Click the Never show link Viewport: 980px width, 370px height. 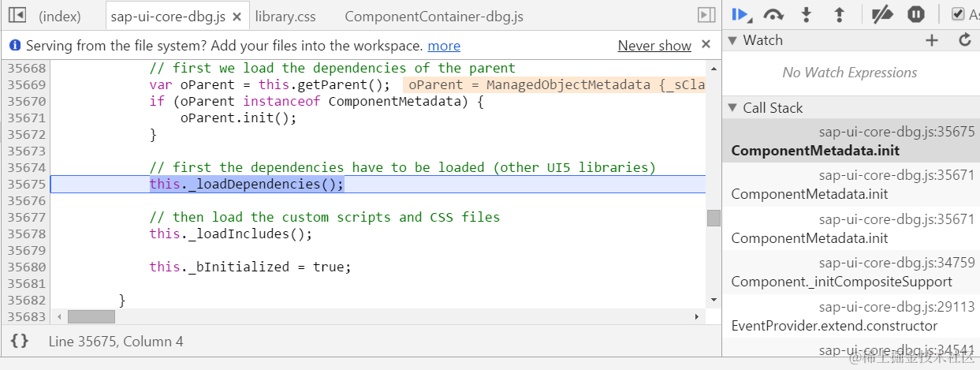tap(654, 46)
